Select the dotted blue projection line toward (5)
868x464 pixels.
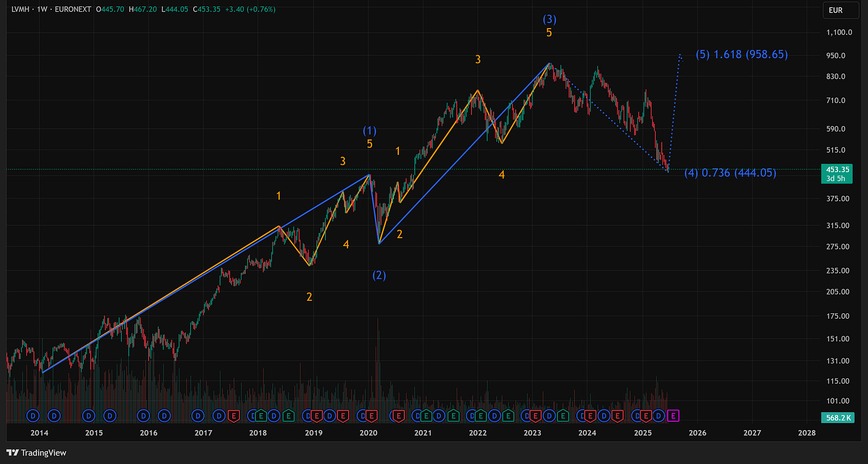674,113
